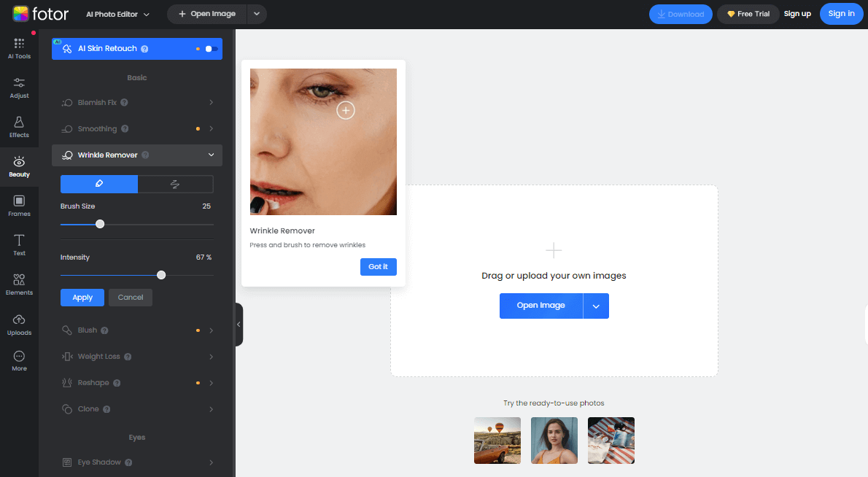Switch to the wrinkle eraser mode button
868x477 pixels.
tap(175, 184)
